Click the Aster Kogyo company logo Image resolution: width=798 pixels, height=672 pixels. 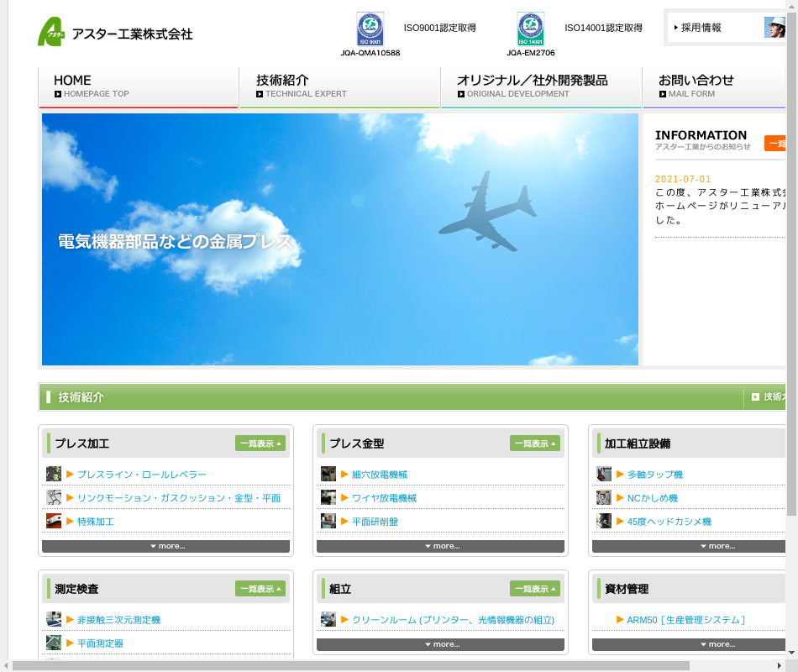coord(115,32)
